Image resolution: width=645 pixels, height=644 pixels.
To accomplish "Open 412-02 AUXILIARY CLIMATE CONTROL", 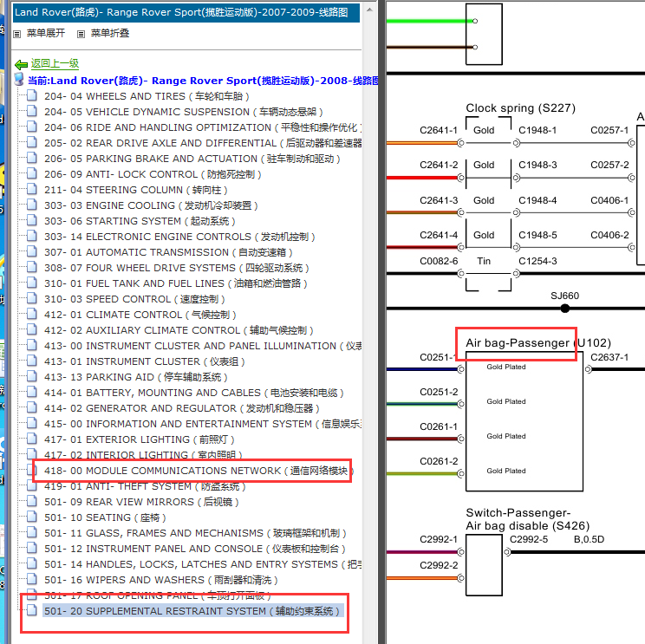I will tap(179, 330).
